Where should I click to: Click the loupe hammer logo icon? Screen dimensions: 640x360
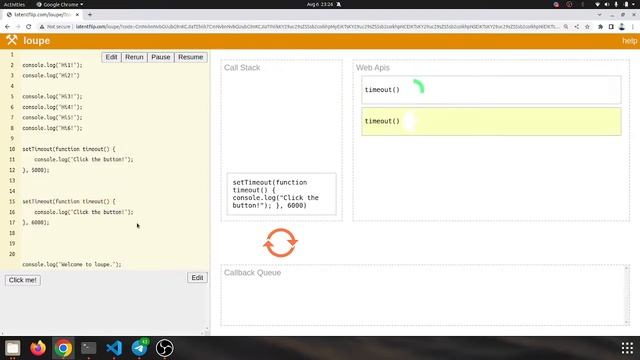pos(11,40)
